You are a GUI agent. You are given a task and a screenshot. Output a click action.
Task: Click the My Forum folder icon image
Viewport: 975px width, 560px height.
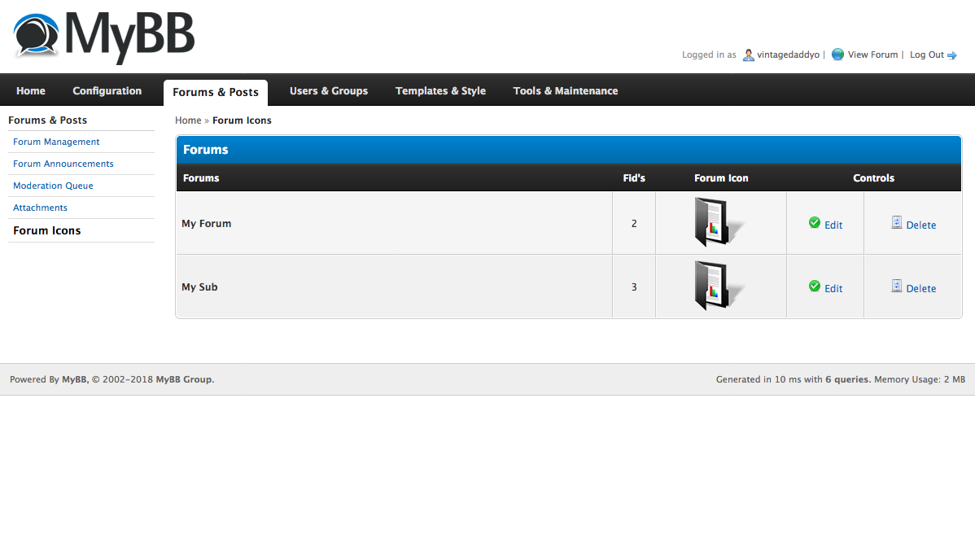pos(719,222)
